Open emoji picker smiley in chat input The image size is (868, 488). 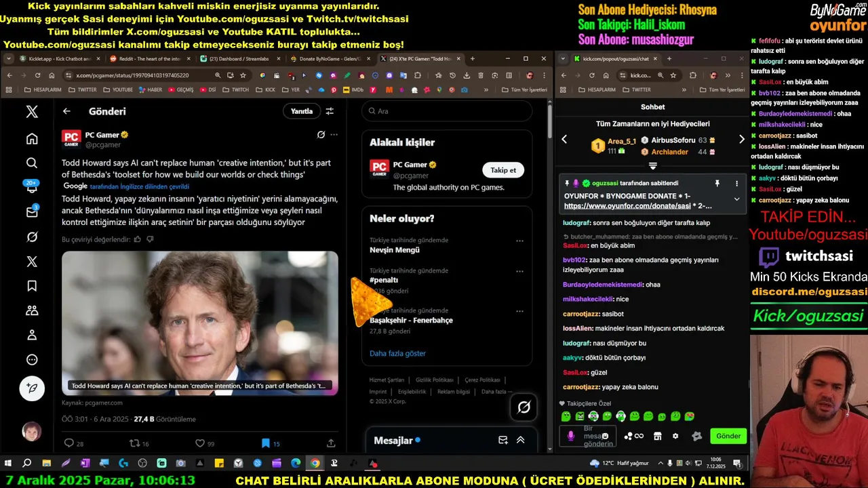[605, 436]
